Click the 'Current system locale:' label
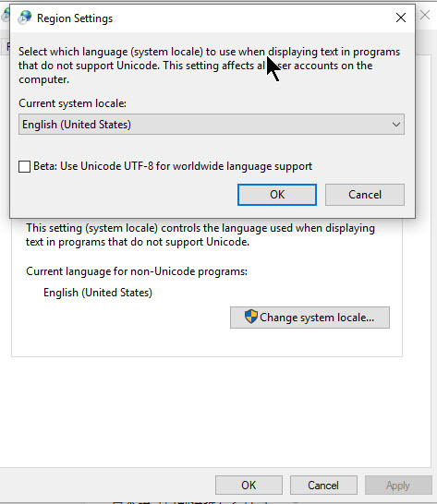The height and width of the screenshot is (504, 437). 73,103
